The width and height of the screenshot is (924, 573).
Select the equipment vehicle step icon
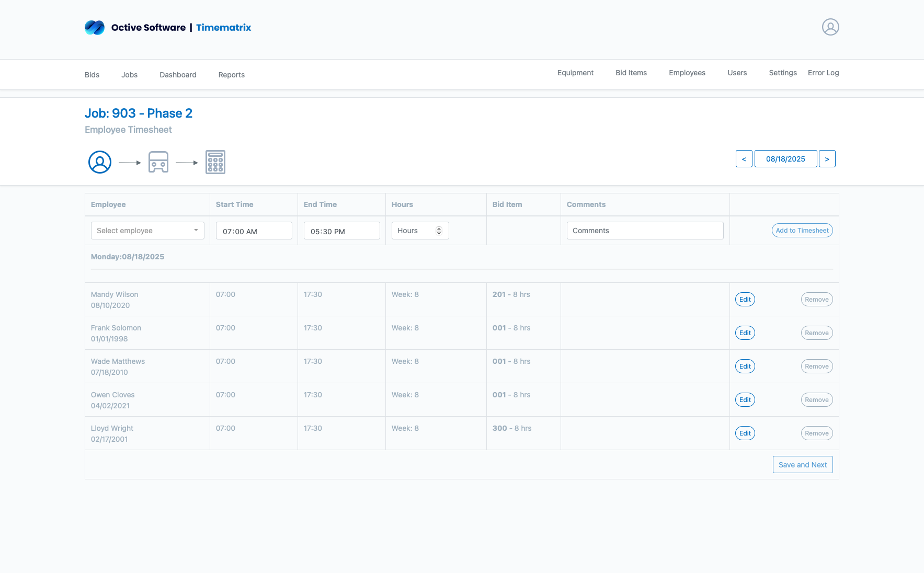point(158,162)
